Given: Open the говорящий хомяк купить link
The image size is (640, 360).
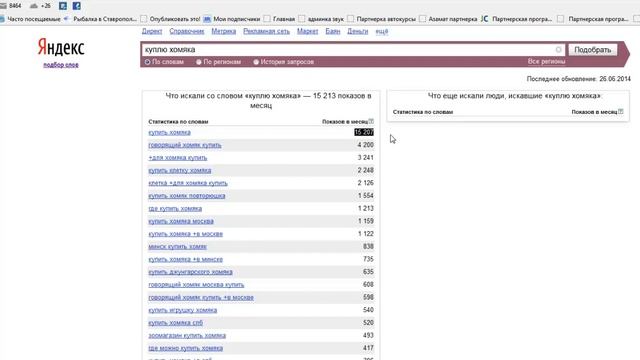Looking at the screenshot, I should 184,145.
